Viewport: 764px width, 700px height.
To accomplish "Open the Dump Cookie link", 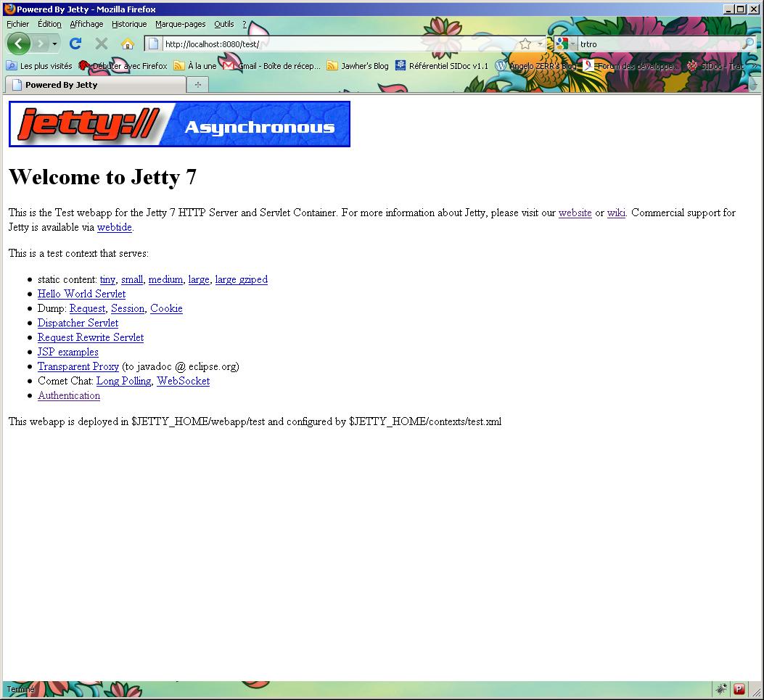I will 166,309.
